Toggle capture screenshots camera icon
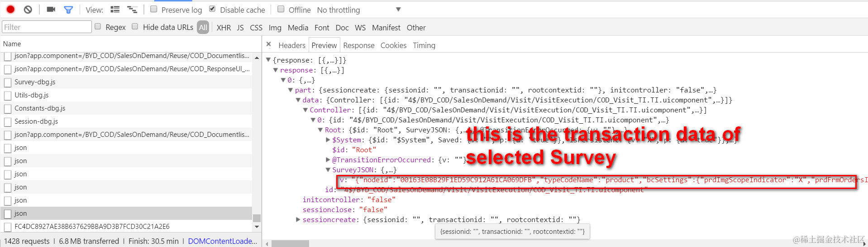Viewport: 868px width, 247px height. [x=51, y=10]
